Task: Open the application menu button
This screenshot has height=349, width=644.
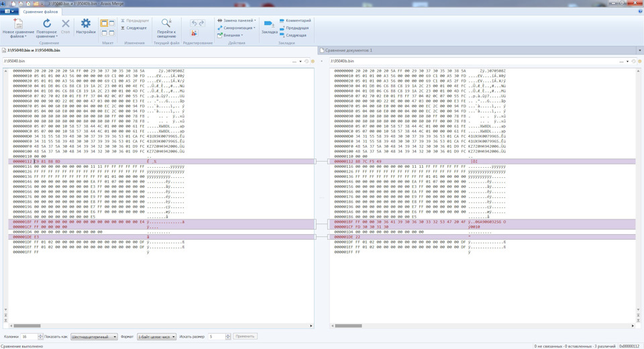Action: (9, 11)
